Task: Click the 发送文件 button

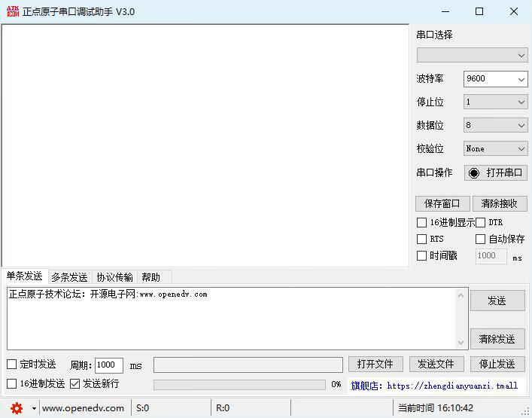Action: tap(436, 364)
